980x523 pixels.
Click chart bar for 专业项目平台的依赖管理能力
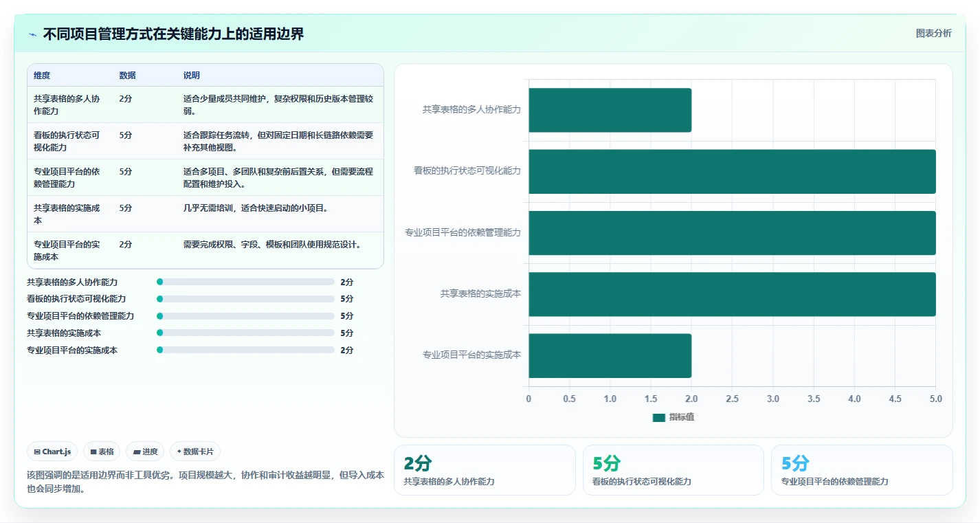coord(732,233)
